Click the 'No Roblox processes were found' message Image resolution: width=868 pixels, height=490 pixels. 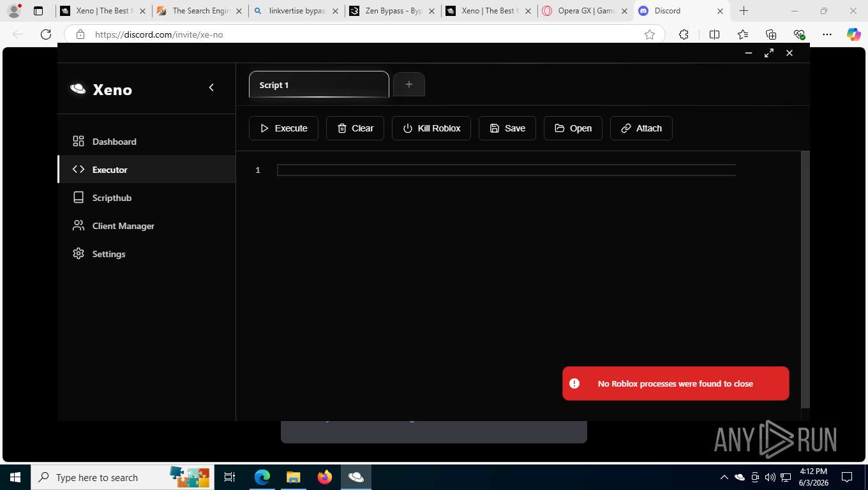675,383
